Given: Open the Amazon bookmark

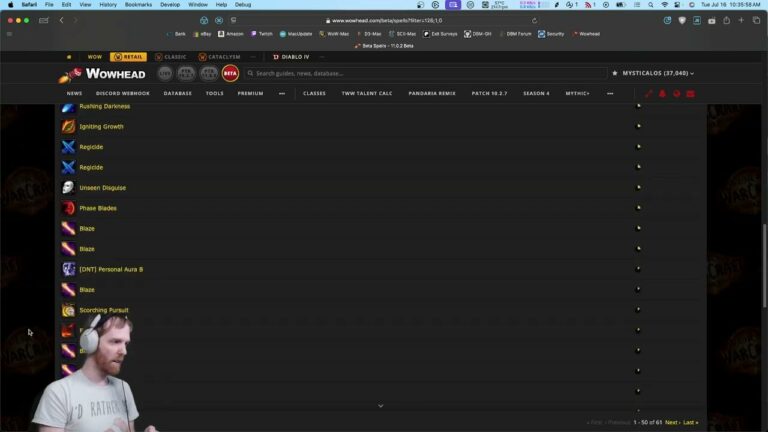Looking at the screenshot, I should pyautogui.click(x=231, y=34).
